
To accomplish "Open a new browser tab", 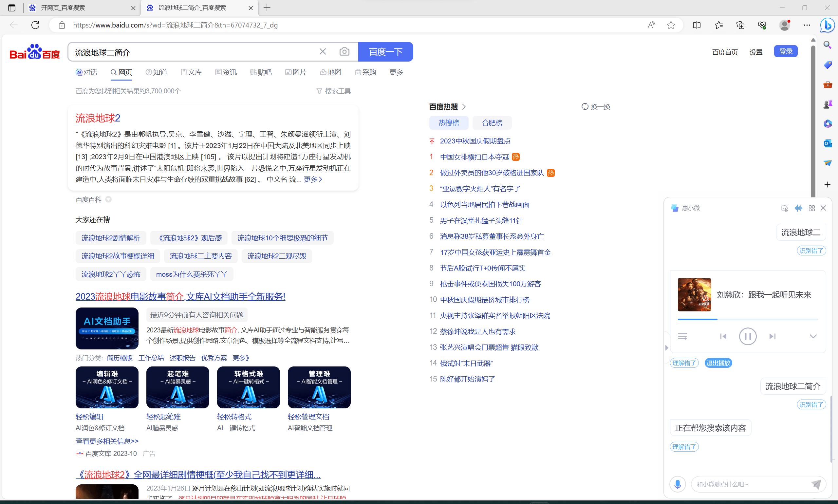I will pyautogui.click(x=267, y=8).
